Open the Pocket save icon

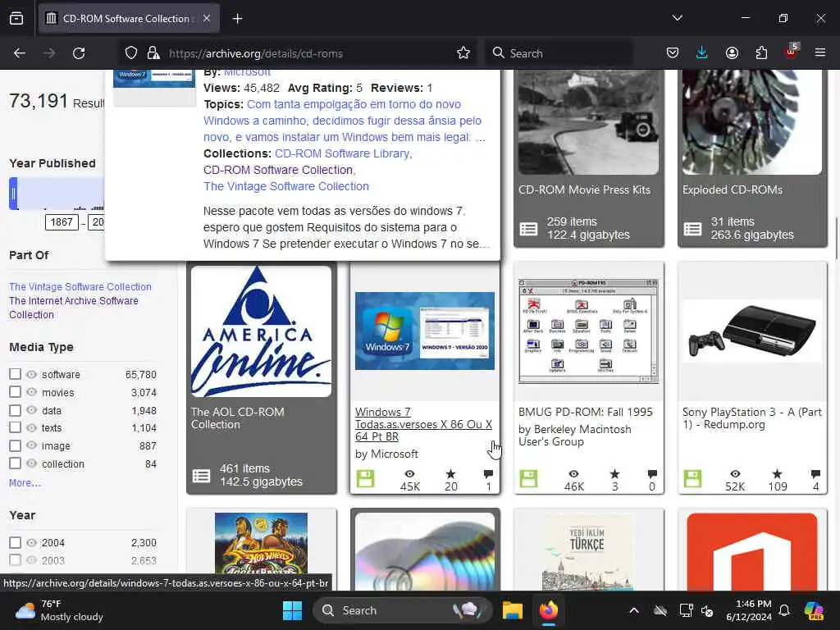(673, 53)
